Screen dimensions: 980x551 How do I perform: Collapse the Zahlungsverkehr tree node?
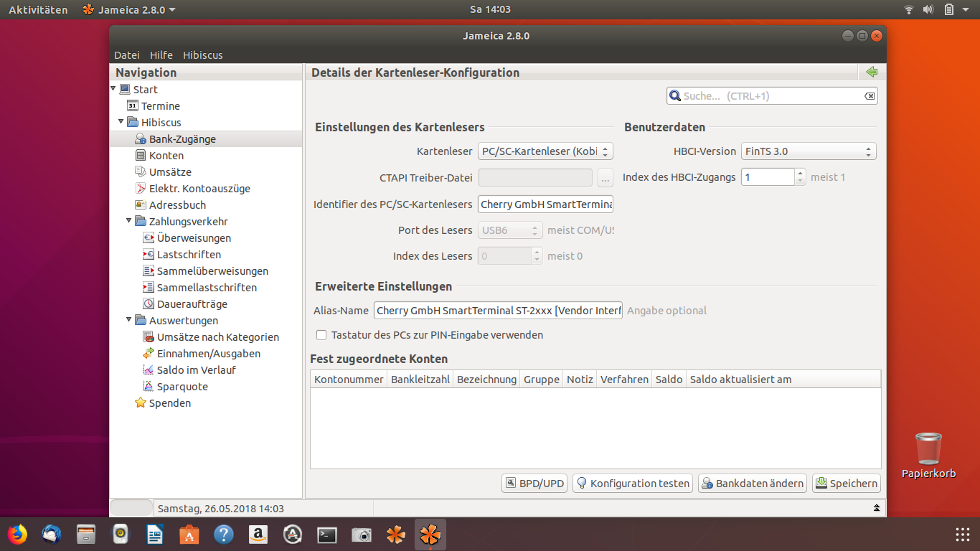129,221
